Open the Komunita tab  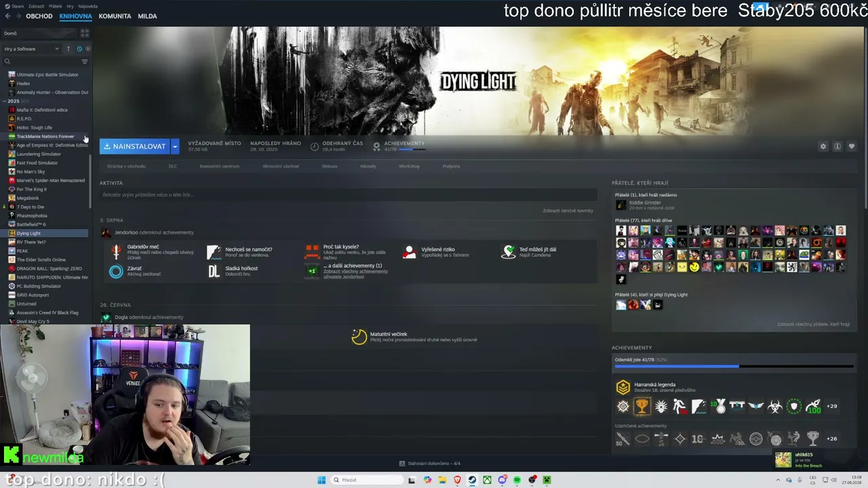(x=115, y=16)
